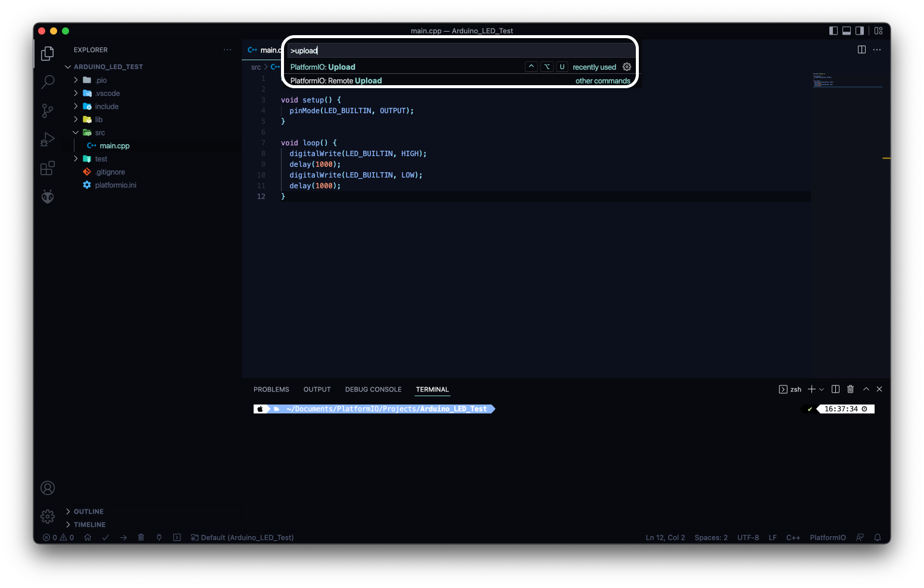This screenshot has height=588, width=924.
Task: Open the new terminal launch profile dropdown
Action: click(x=822, y=389)
